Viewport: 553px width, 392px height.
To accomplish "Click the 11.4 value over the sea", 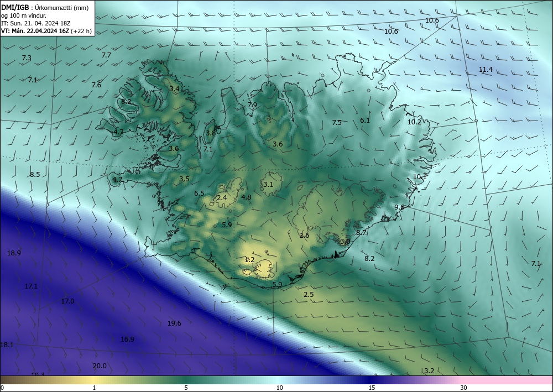I will pos(486,70).
